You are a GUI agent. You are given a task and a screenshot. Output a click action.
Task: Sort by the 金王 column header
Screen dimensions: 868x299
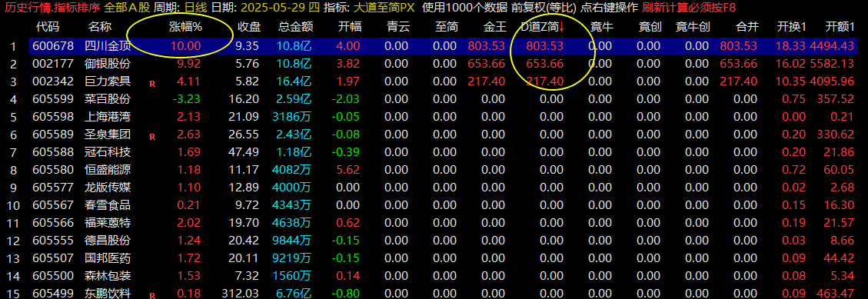(494, 27)
